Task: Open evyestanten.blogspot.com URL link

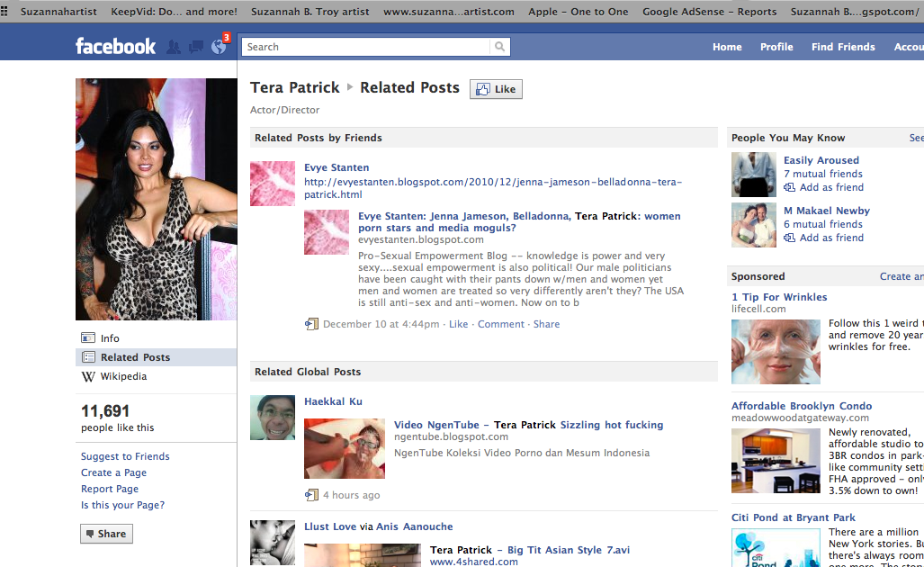Action: point(493,188)
